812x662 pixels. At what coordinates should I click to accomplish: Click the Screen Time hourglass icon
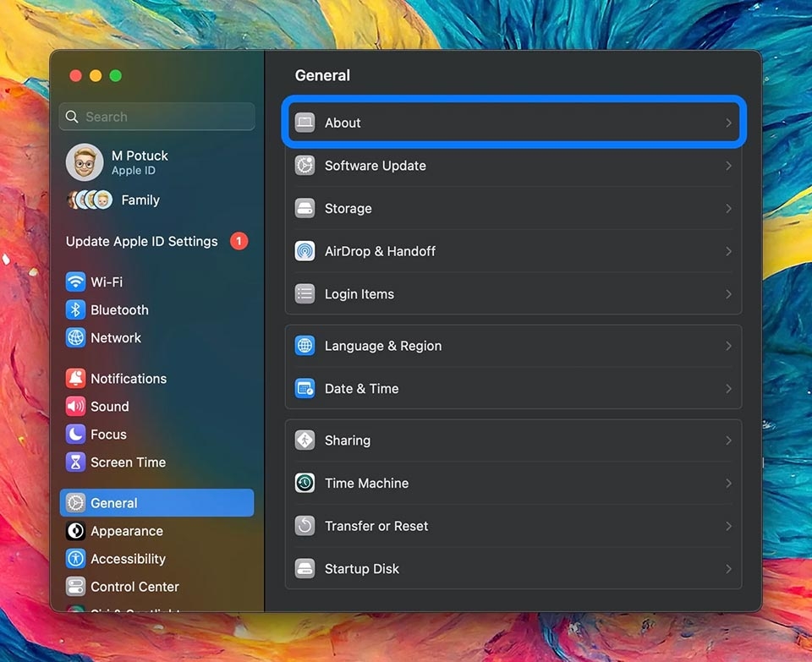pyautogui.click(x=74, y=462)
